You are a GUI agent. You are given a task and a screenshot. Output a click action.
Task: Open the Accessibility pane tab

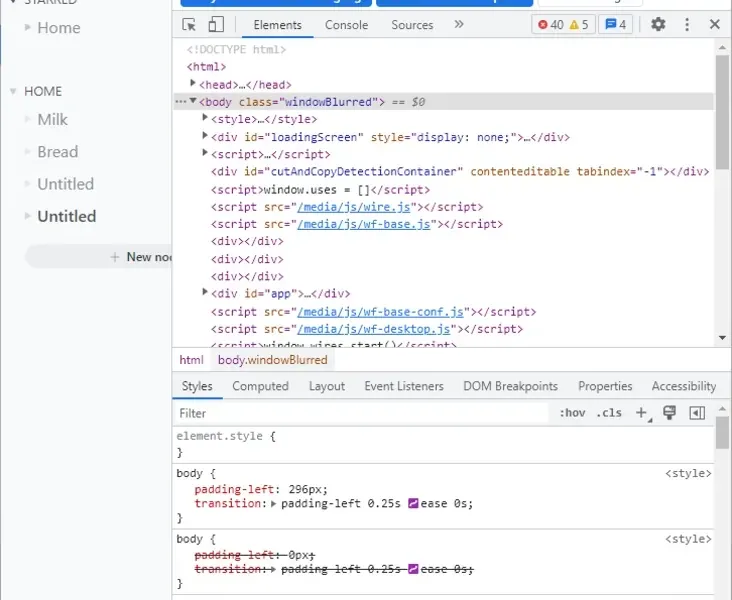[x=683, y=386]
